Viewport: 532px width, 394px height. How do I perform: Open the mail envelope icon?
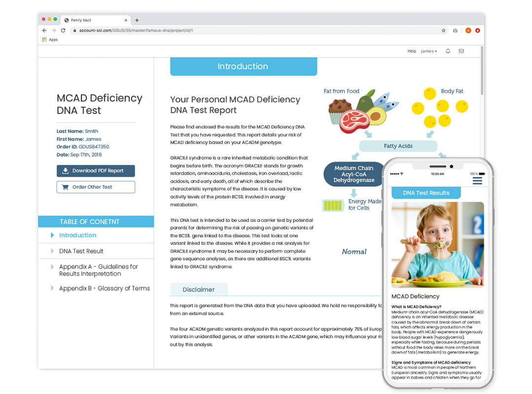[462, 51]
